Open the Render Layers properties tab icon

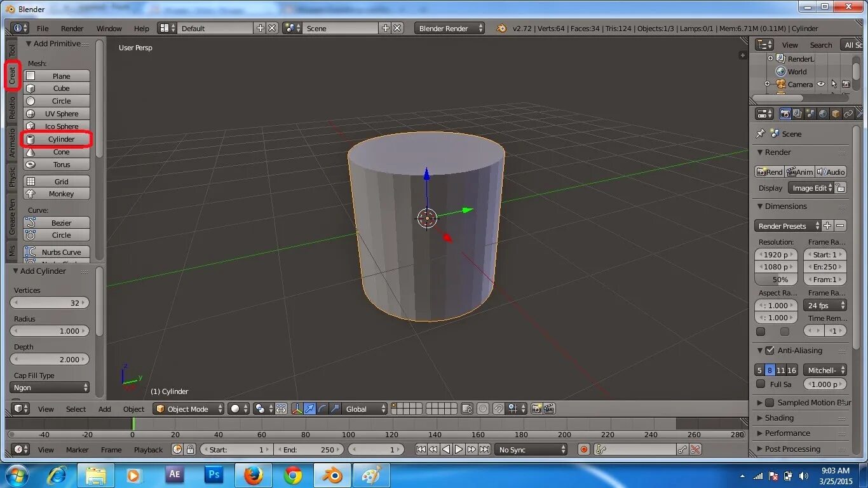pyautogui.click(x=797, y=114)
